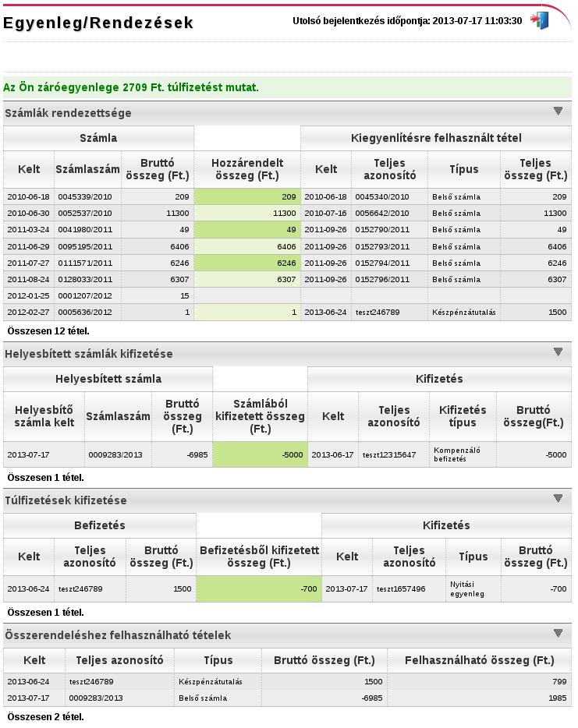
Task: Click the Helyesbítő számla kelt header
Action: point(44,416)
